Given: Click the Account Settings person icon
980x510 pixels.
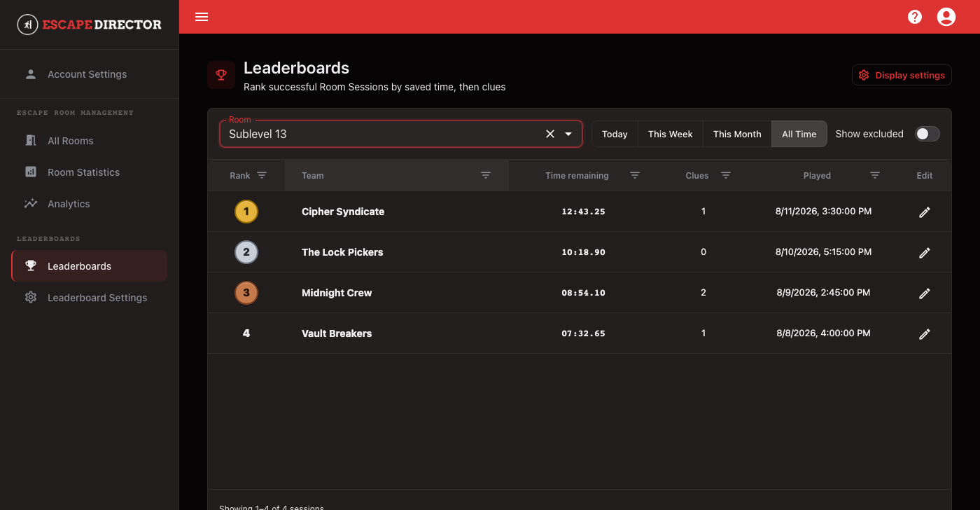Looking at the screenshot, I should (31, 74).
